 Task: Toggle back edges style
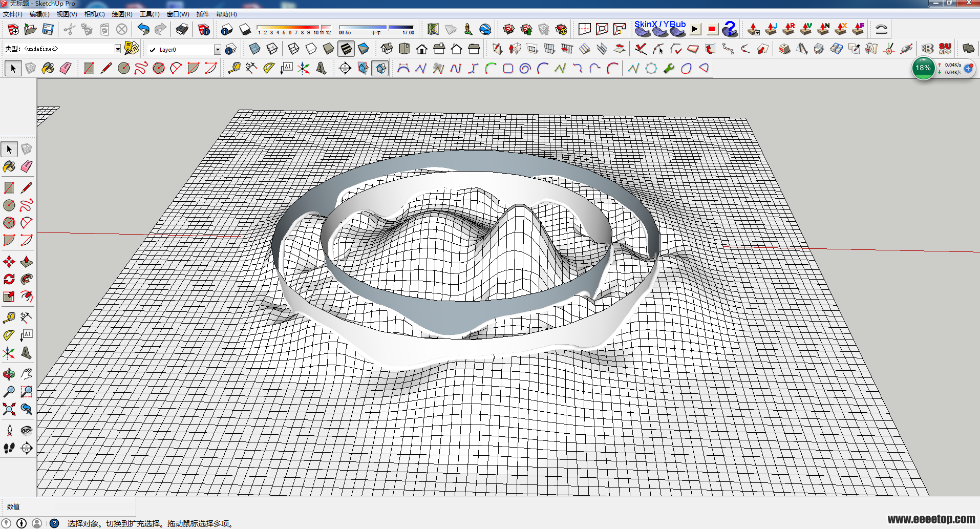click(272, 49)
